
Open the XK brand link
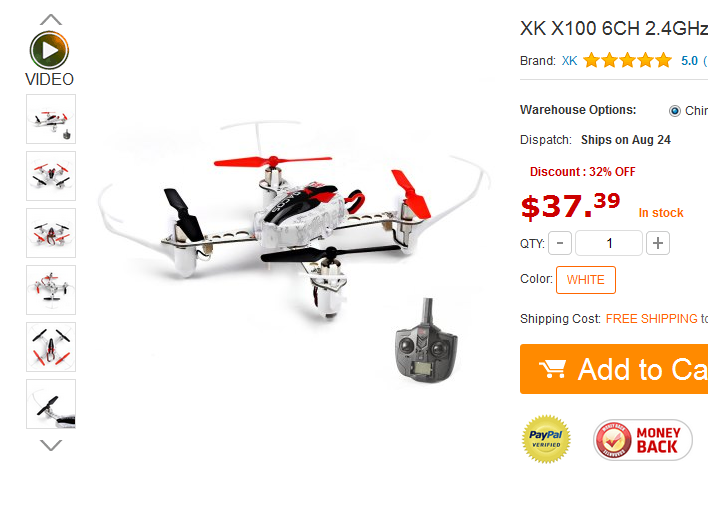coord(569,61)
